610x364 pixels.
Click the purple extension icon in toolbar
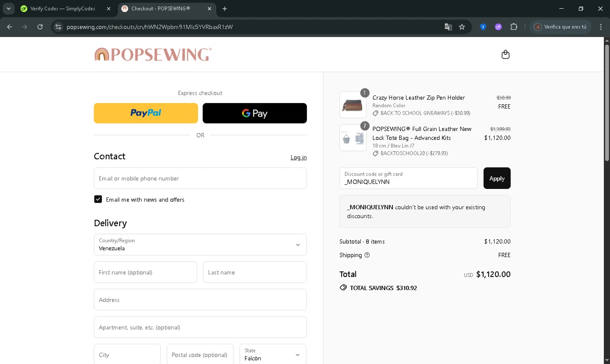point(498,27)
